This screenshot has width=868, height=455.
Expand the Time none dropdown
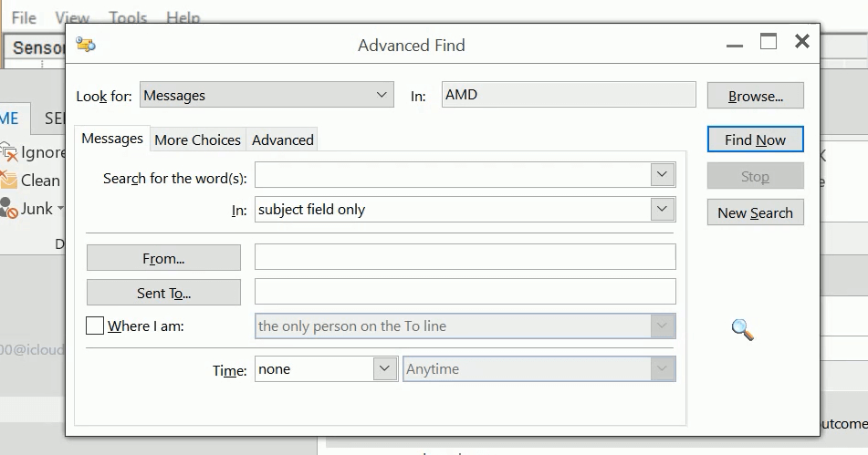[x=385, y=369]
